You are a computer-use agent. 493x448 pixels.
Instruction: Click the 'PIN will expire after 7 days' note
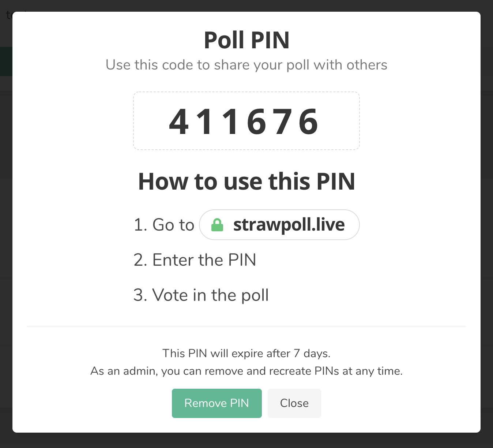point(246,353)
